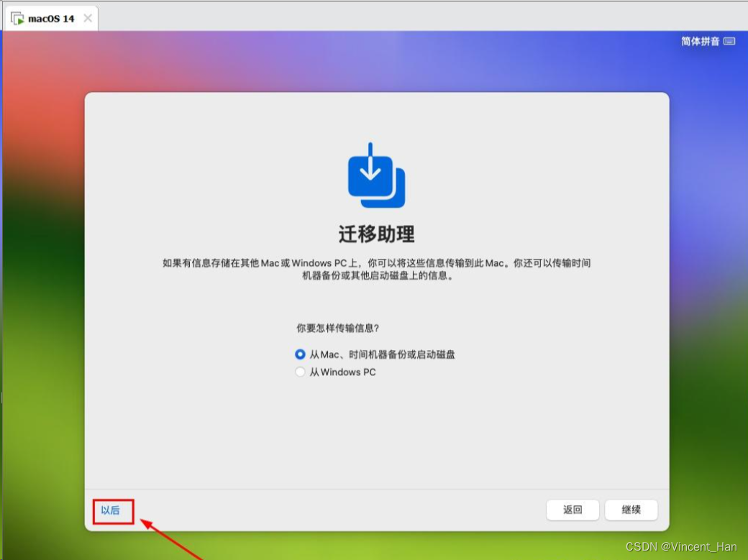Click the 你要怎样传输信息? question text
Viewport: 748px width, 560px height.
coord(338,329)
